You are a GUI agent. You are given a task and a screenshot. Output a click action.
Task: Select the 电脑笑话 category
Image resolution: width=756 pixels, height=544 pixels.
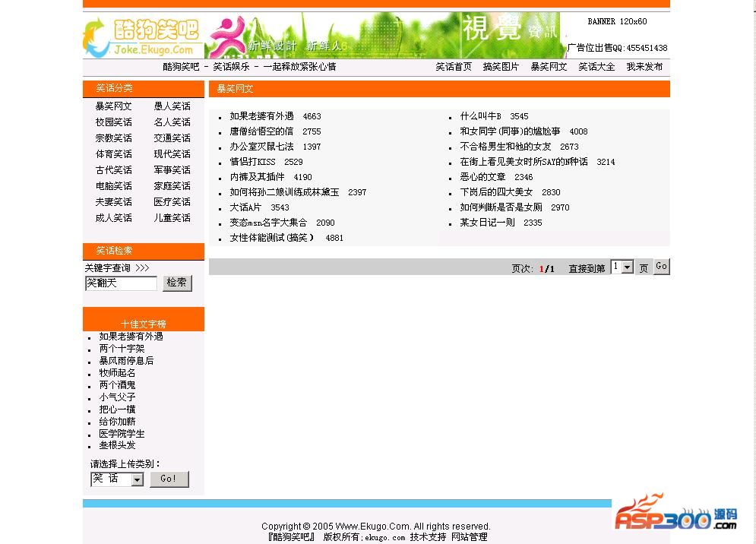(113, 185)
